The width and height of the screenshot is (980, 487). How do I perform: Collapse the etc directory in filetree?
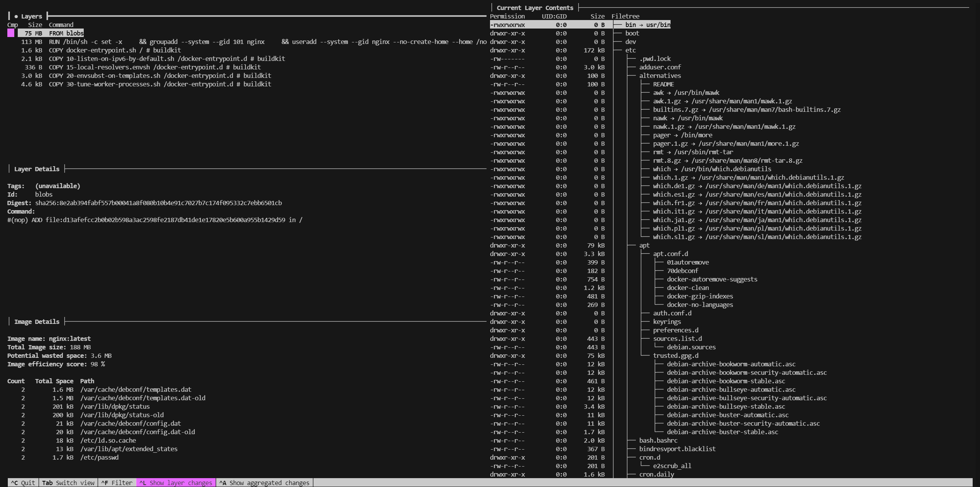(630, 50)
